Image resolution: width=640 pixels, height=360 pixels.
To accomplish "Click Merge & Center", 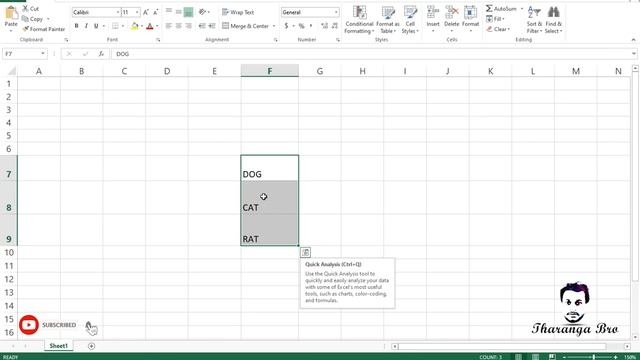I will point(246,26).
